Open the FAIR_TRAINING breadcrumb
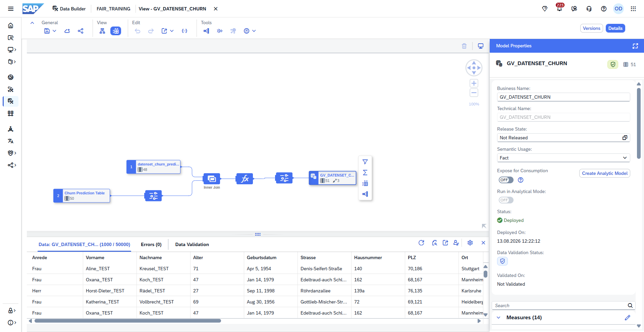Screen dimensions: 644x332 tap(113, 9)
